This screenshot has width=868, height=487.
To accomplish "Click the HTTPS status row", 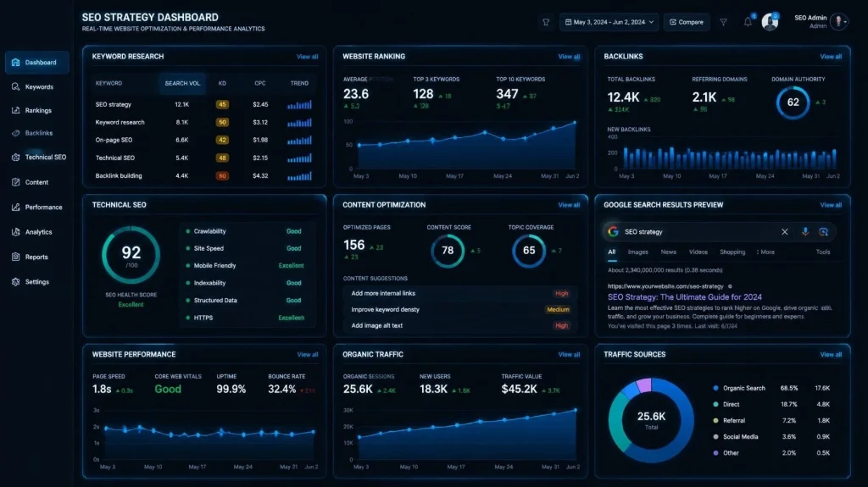I will tap(245, 318).
